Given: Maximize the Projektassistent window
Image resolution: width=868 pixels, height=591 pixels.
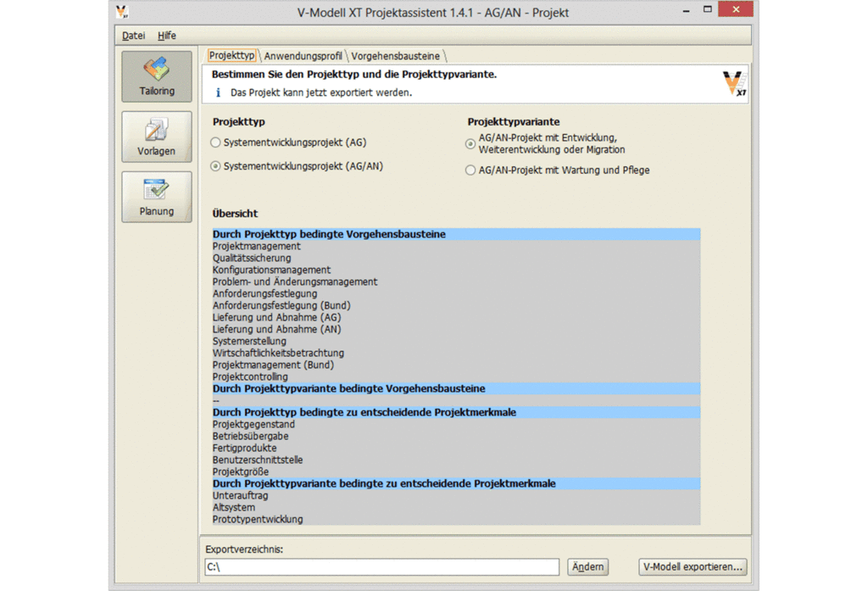Looking at the screenshot, I should [708, 9].
